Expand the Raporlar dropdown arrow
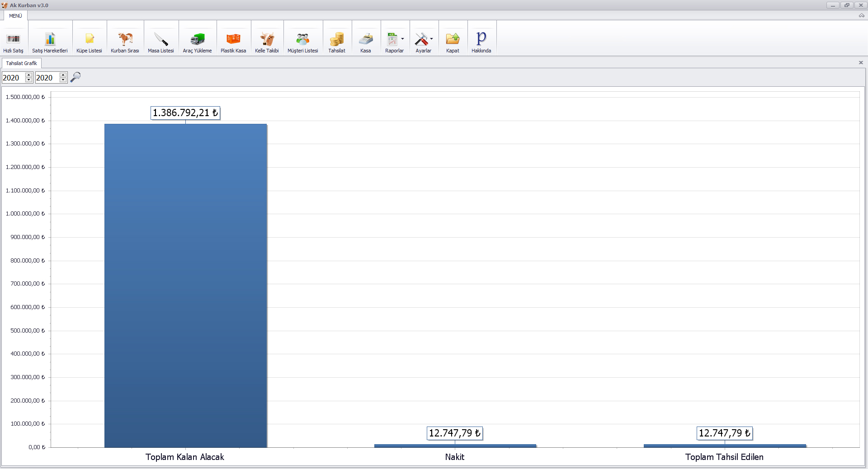Viewport: 868px width, 469px height. (402, 39)
